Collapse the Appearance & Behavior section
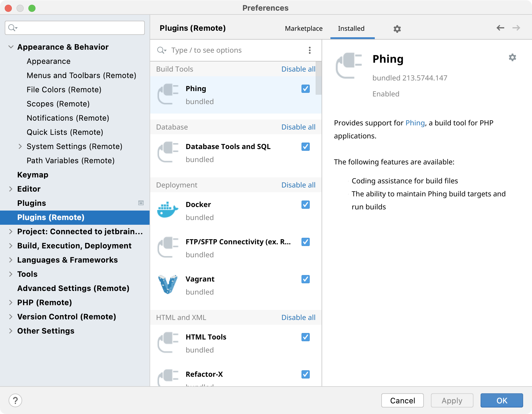 [11, 47]
